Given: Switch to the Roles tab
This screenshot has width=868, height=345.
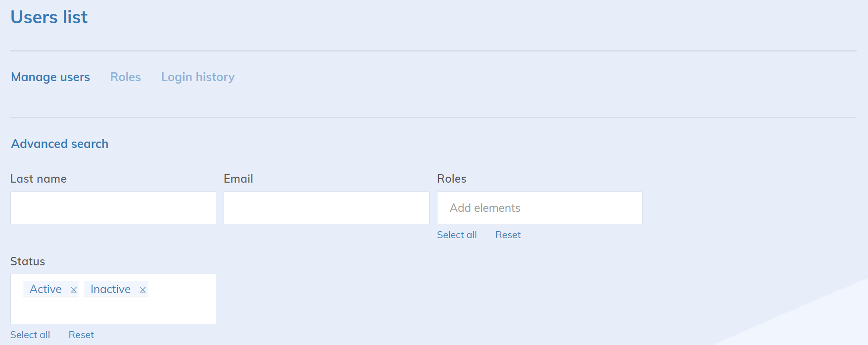Looking at the screenshot, I should pos(126,77).
